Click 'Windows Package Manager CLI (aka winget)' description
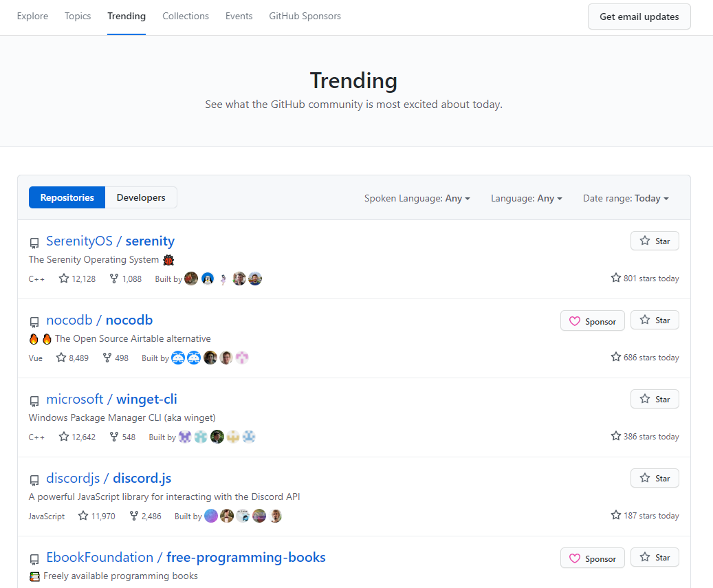The image size is (713, 588). pos(122,417)
